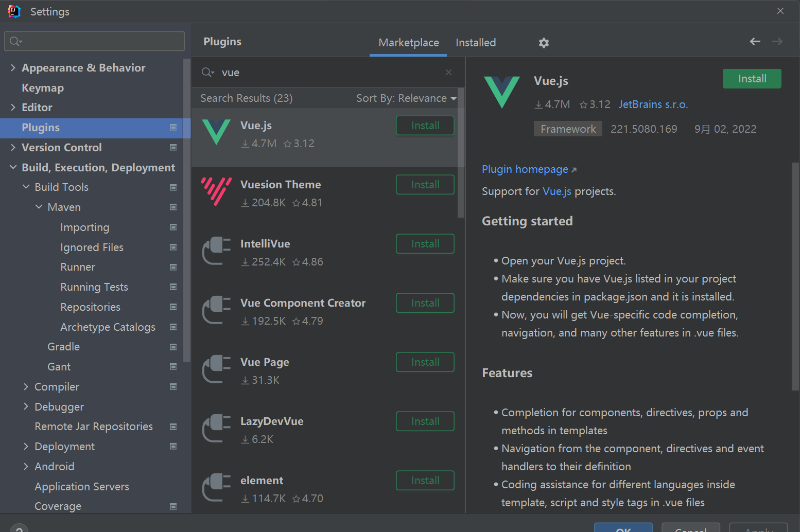The image size is (800, 532).
Task: Follow the Vue.js link in the description
Action: click(557, 191)
